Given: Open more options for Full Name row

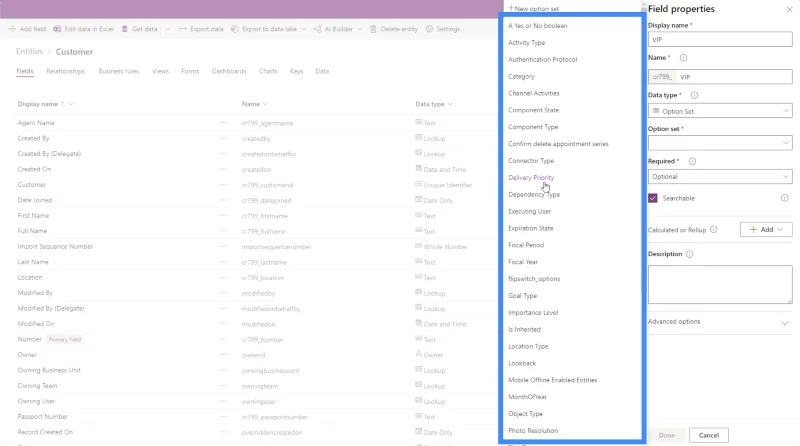Looking at the screenshot, I should pyautogui.click(x=223, y=231).
